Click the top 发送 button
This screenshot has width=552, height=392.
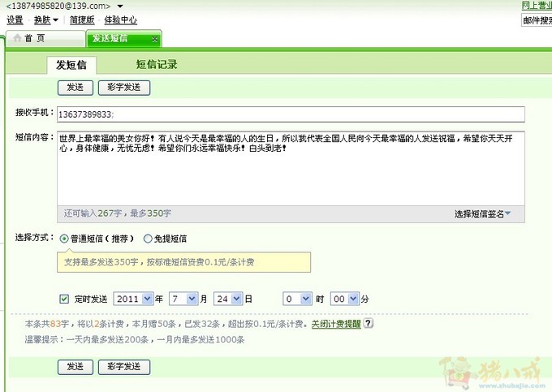tap(75, 88)
